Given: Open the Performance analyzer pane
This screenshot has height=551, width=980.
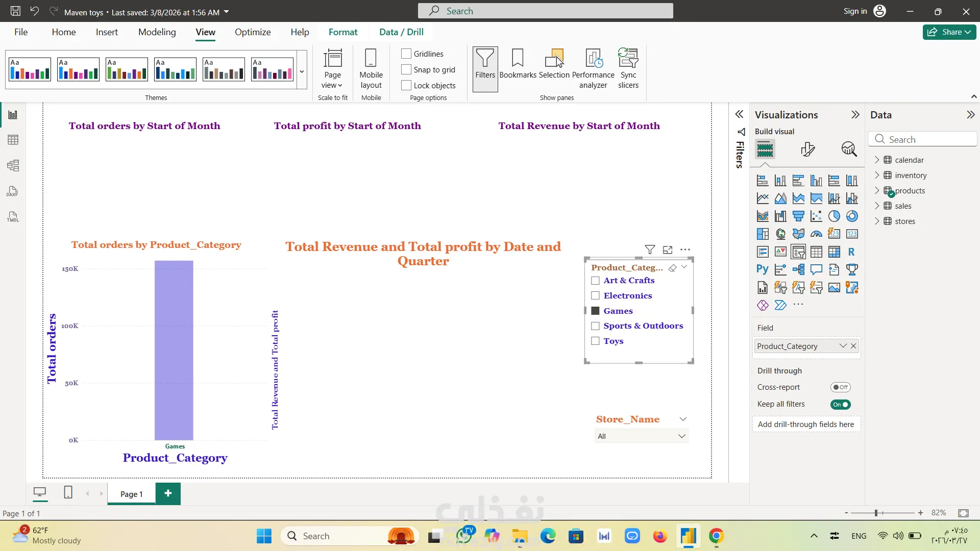Looking at the screenshot, I should [593, 68].
